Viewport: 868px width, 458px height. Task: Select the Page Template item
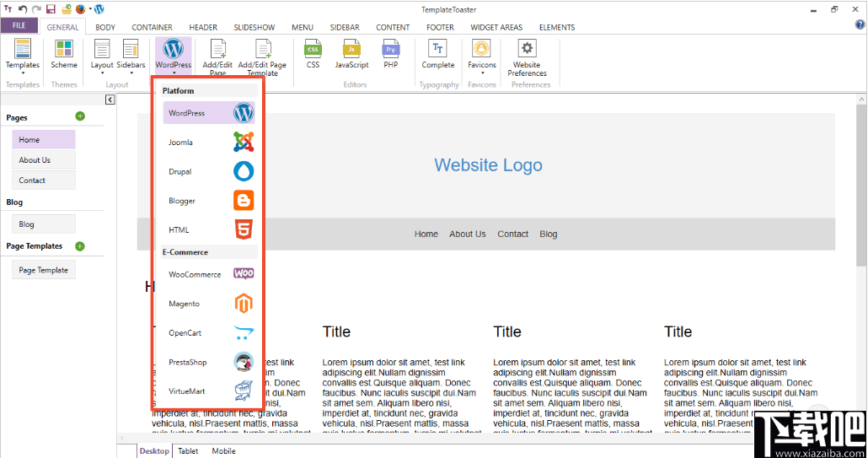[x=44, y=270]
